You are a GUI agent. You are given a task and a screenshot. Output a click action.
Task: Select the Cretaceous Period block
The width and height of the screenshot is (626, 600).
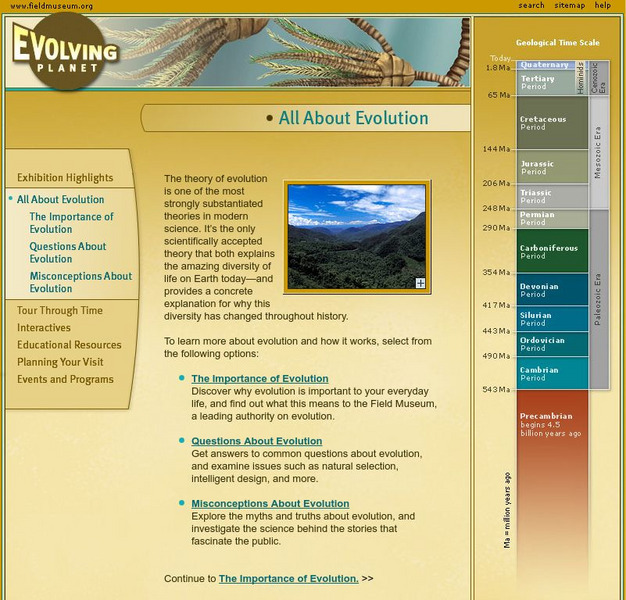[x=553, y=123]
